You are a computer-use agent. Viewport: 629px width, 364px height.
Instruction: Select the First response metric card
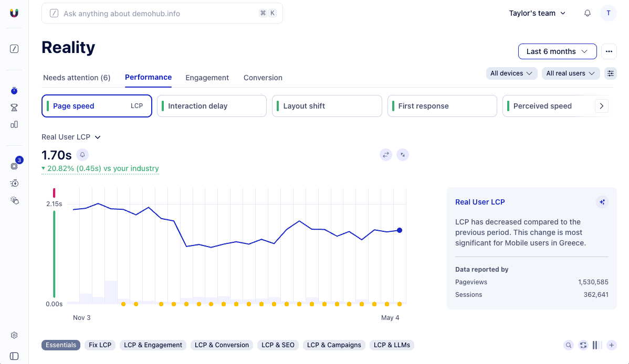442,106
